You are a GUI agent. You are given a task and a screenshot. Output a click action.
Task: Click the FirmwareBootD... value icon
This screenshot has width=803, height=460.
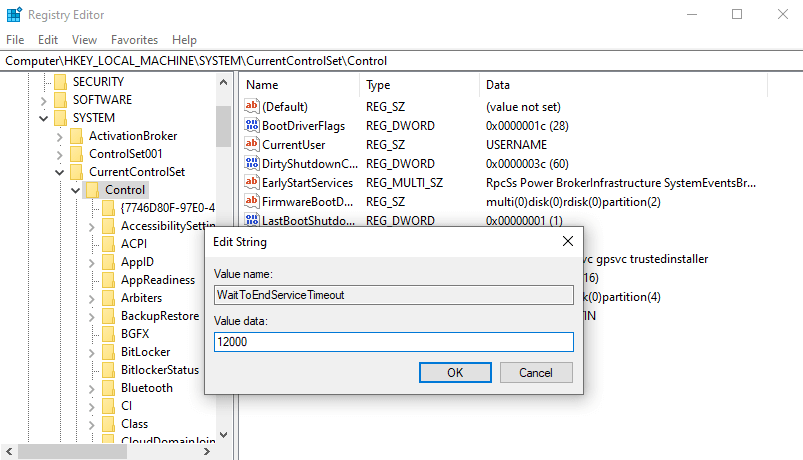[x=251, y=201]
